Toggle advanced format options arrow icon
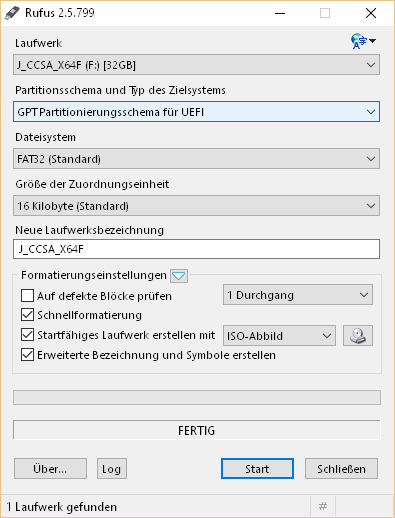Image resolution: width=395 pixels, height=518 pixels. pyautogui.click(x=179, y=276)
